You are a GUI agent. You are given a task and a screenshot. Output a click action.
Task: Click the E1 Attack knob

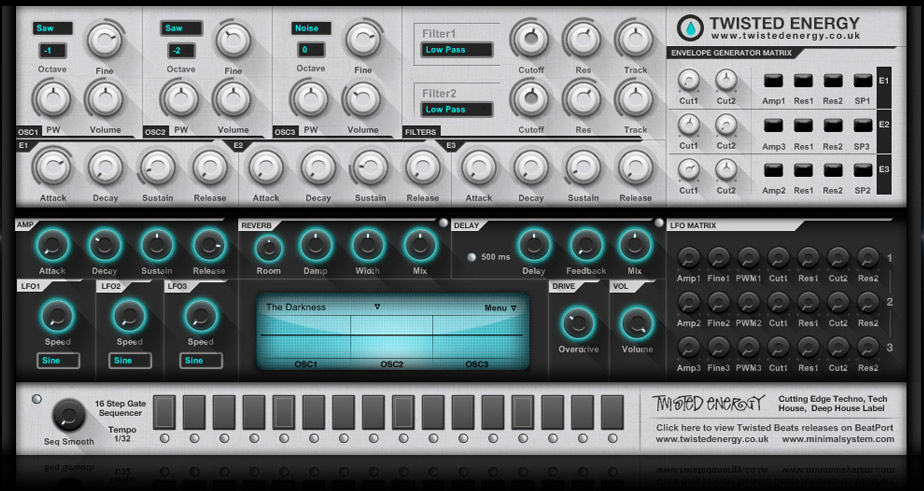click(x=52, y=167)
